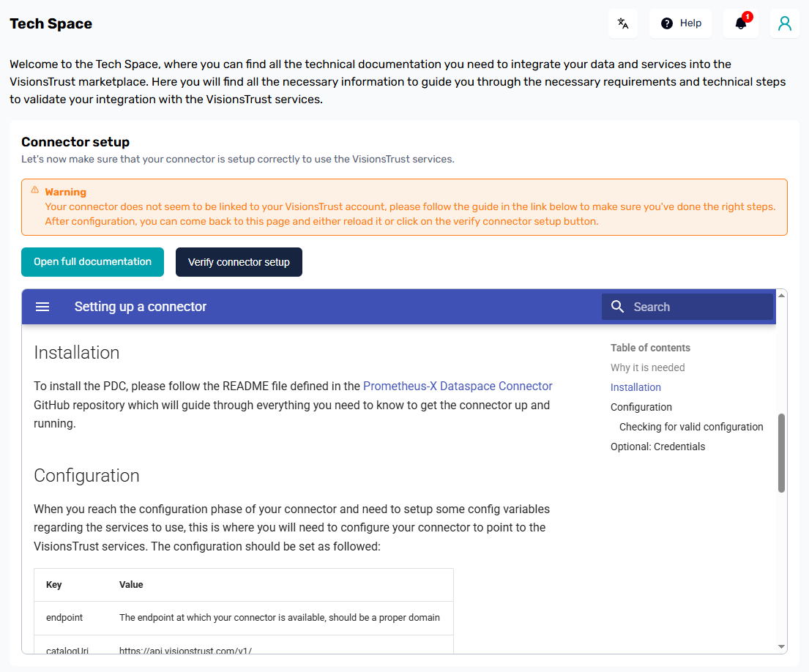Open the user profile icon
The width and height of the screenshot is (809, 672).
(x=785, y=23)
